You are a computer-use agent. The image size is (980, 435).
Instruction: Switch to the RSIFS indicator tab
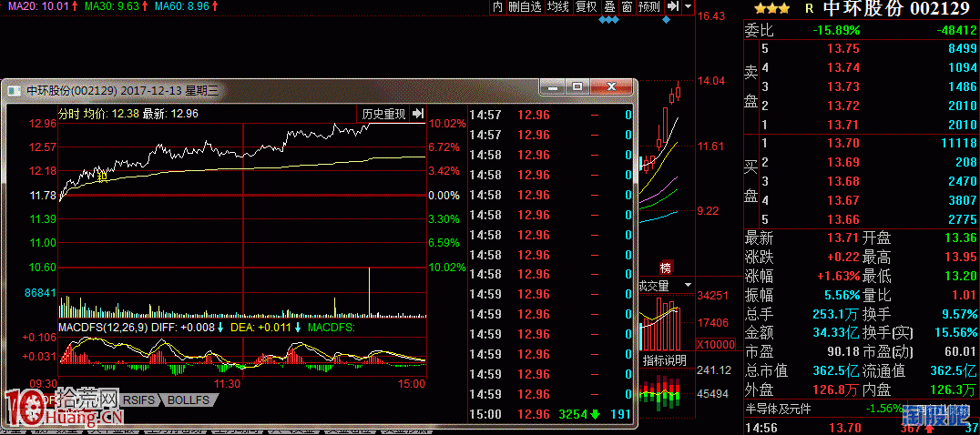[x=140, y=400]
